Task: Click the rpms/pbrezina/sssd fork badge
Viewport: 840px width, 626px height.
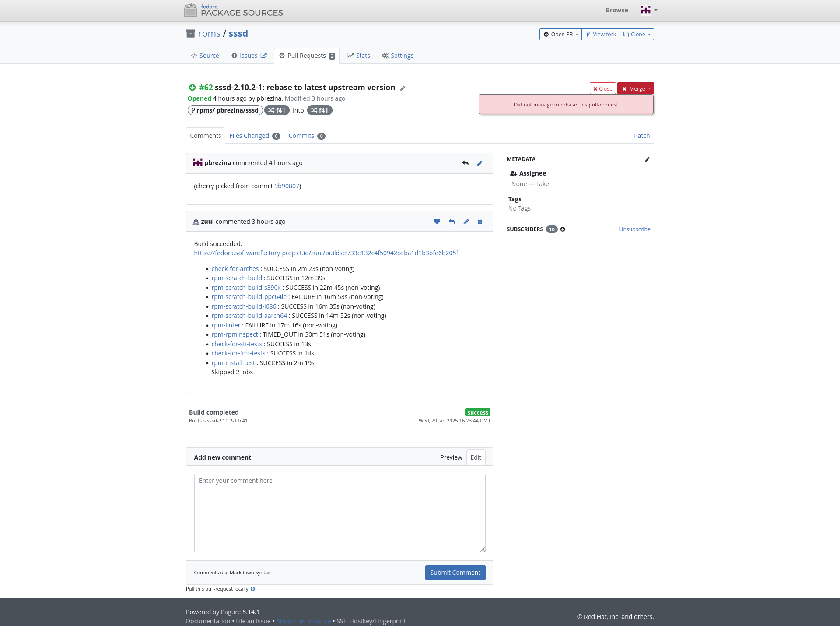Action: [225, 110]
